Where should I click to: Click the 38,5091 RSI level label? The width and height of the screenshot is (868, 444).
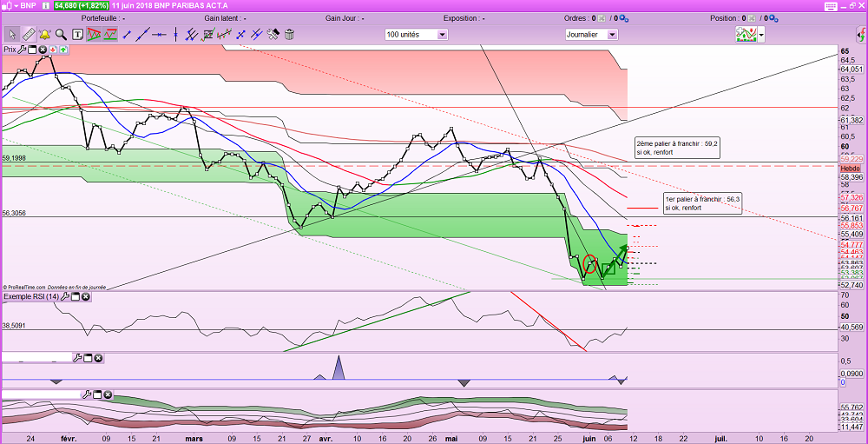[15, 326]
